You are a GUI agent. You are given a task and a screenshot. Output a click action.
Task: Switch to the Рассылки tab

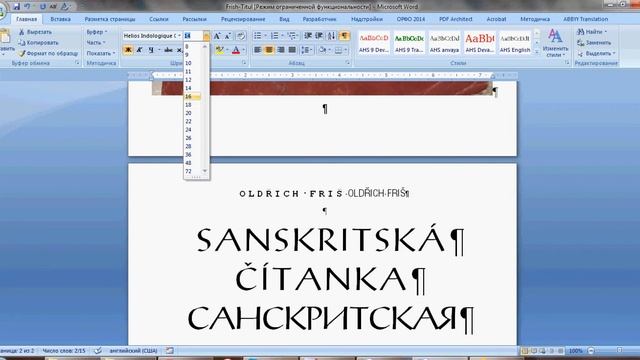pyautogui.click(x=194, y=19)
